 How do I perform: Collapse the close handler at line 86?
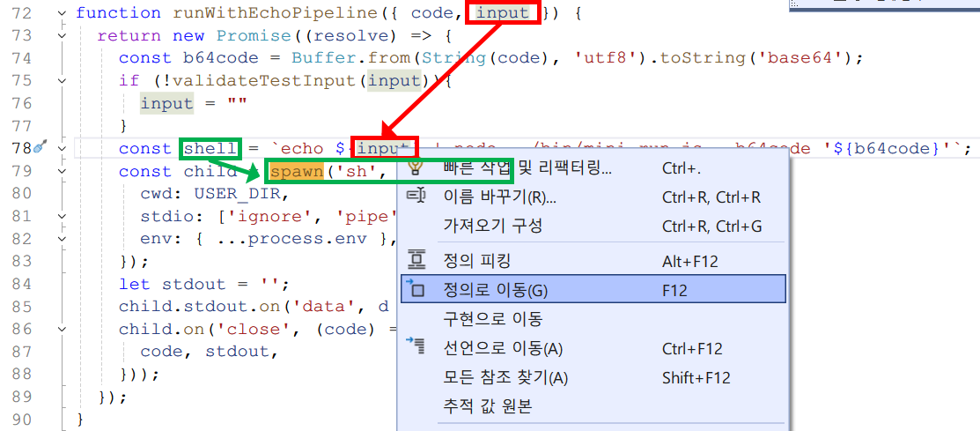tap(62, 329)
